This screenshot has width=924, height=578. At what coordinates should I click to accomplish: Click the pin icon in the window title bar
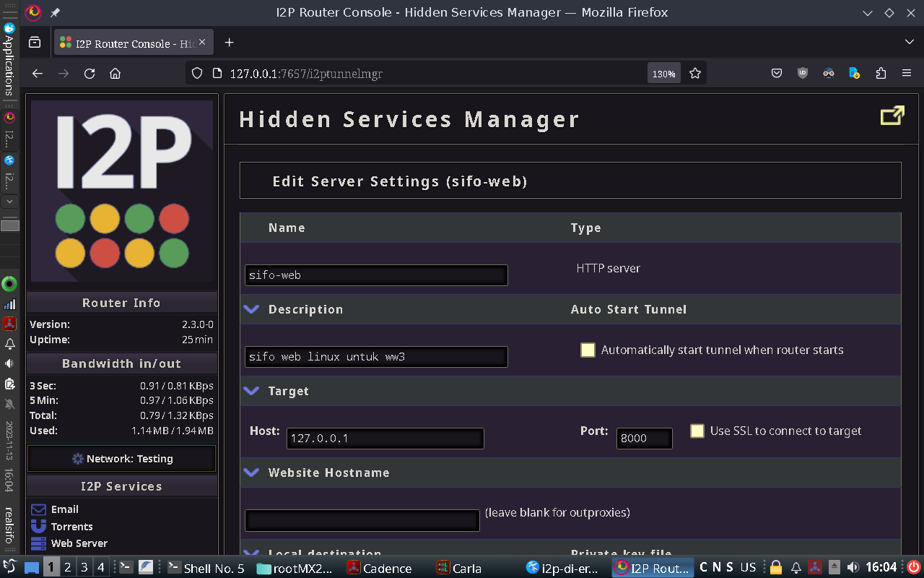click(55, 12)
